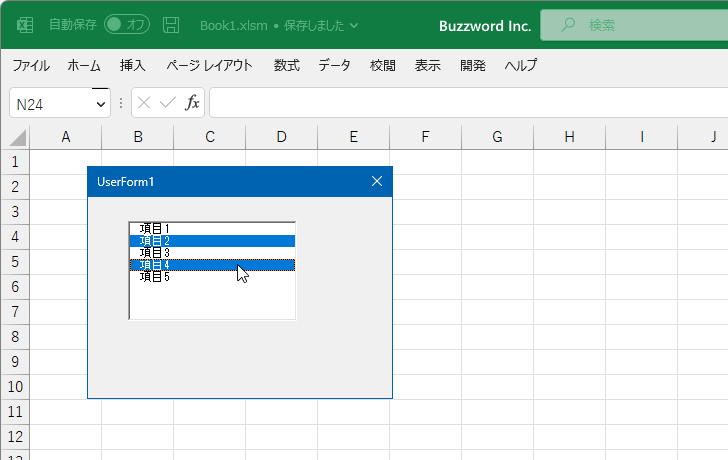Open the ファイル menu

[x=31, y=65]
